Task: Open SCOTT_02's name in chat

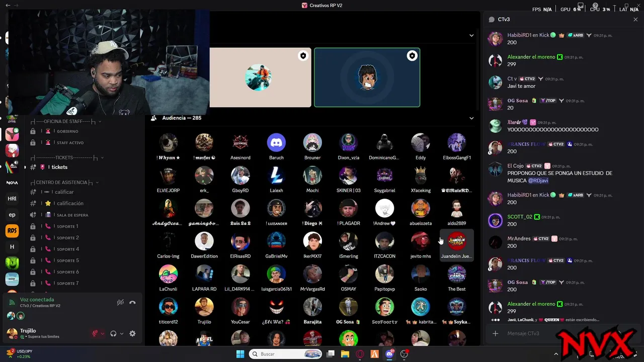Action: pyautogui.click(x=520, y=217)
